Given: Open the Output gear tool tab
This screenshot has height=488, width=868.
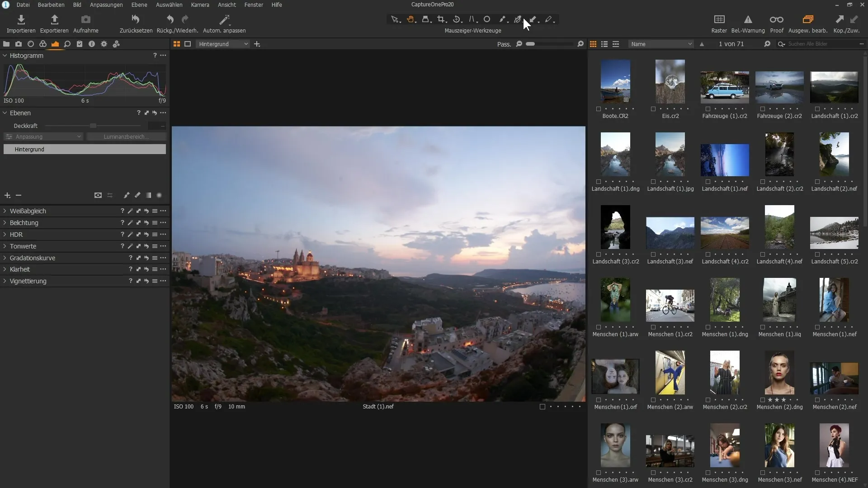Looking at the screenshot, I should (x=104, y=44).
